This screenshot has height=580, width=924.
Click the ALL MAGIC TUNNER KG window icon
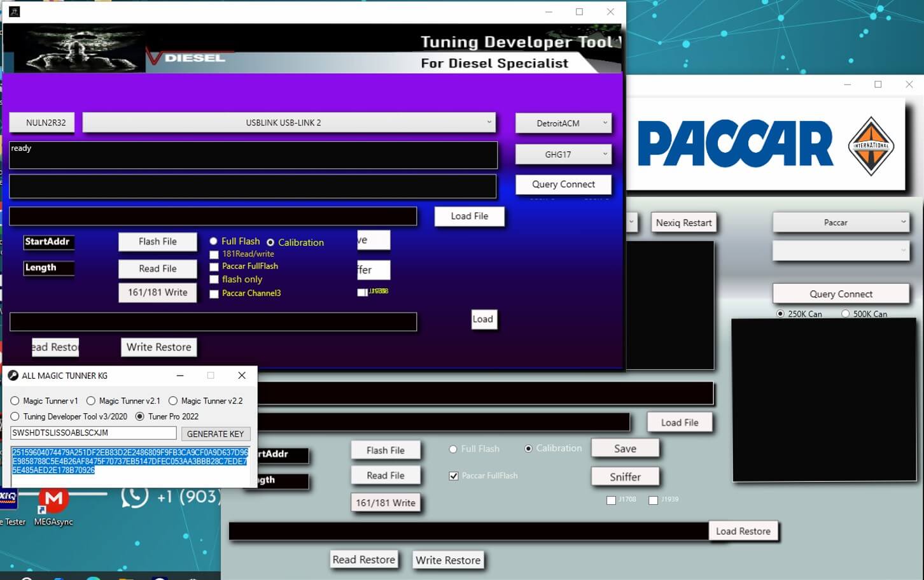point(13,376)
